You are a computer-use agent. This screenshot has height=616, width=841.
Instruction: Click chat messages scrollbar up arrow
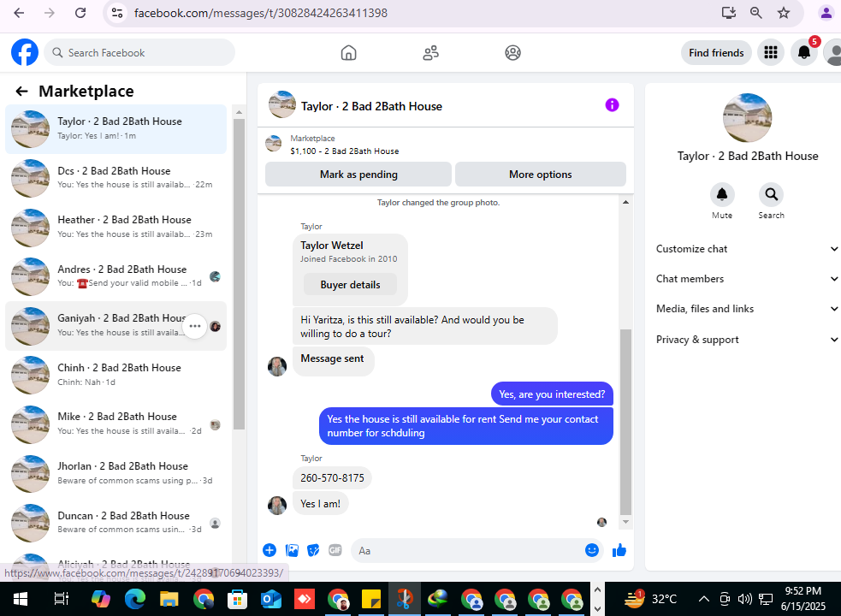tap(625, 202)
